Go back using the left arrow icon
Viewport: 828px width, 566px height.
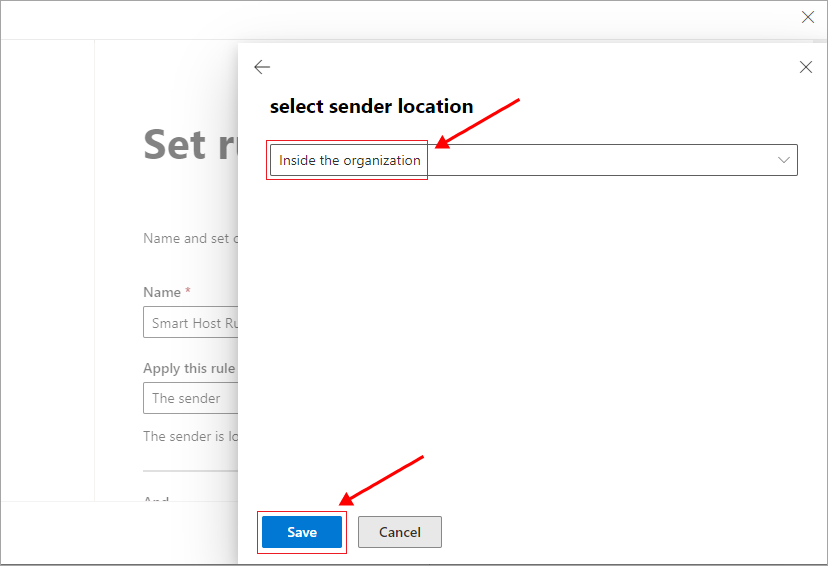tap(262, 67)
